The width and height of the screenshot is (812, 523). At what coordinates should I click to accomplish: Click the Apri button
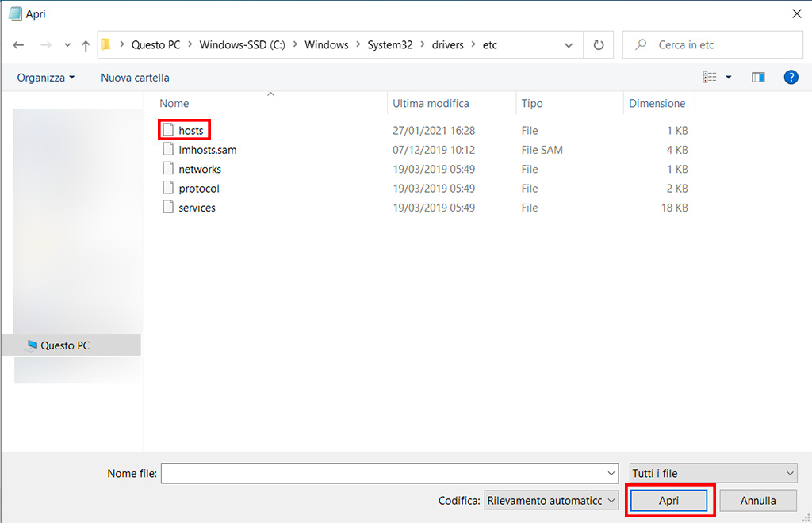coord(668,501)
